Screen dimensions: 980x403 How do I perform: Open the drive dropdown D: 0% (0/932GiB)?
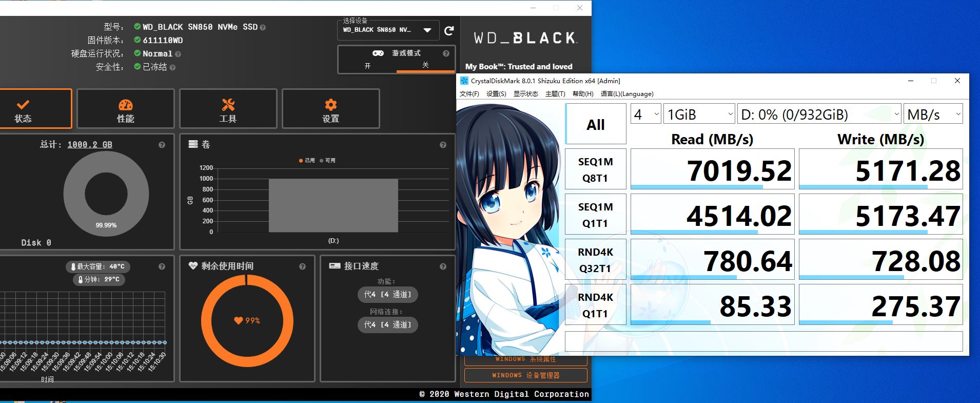coord(819,114)
